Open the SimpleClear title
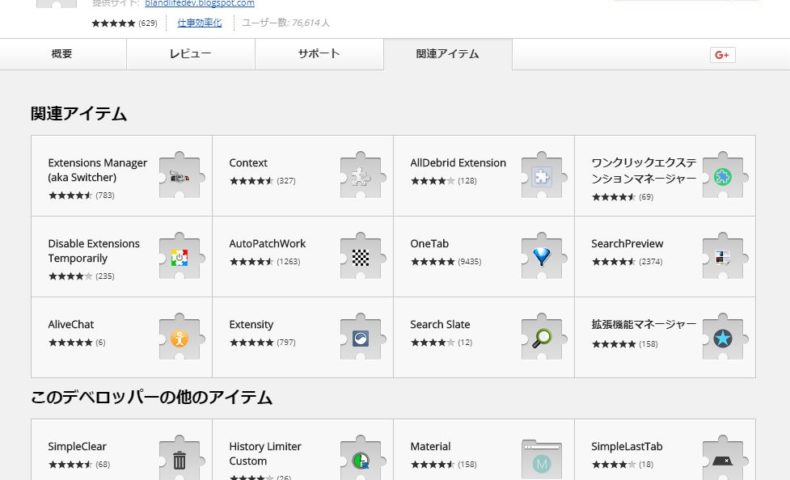This screenshot has height=480, width=790. point(77,446)
